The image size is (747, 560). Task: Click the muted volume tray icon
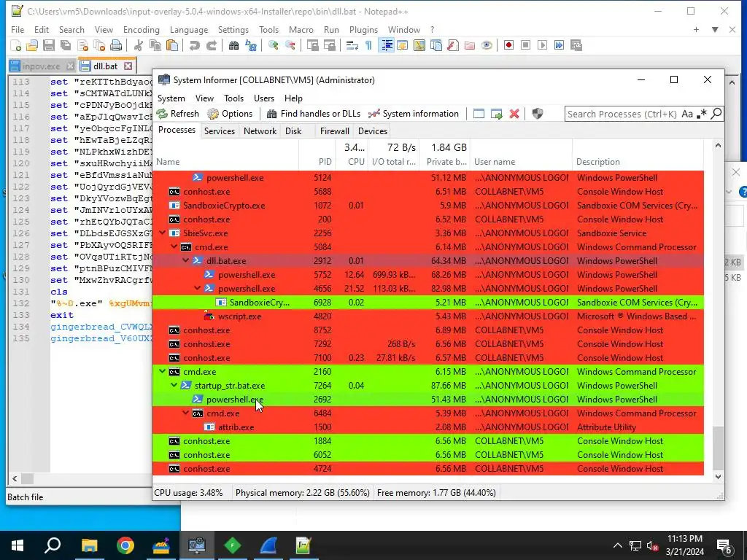tap(652, 545)
